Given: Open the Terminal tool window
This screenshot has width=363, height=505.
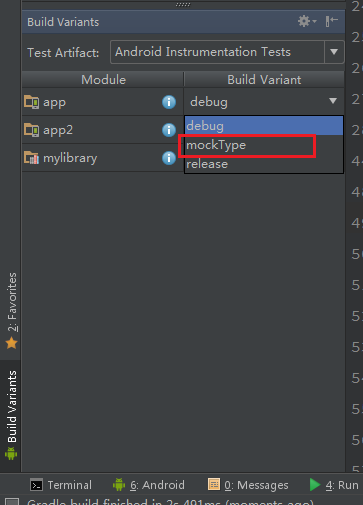Looking at the screenshot, I should click(x=61, y=485).
